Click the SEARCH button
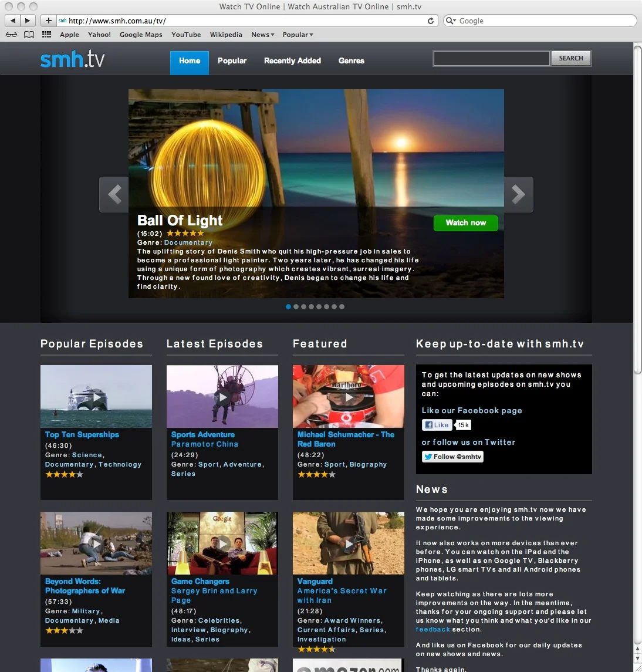 click(x=571, y=58)
